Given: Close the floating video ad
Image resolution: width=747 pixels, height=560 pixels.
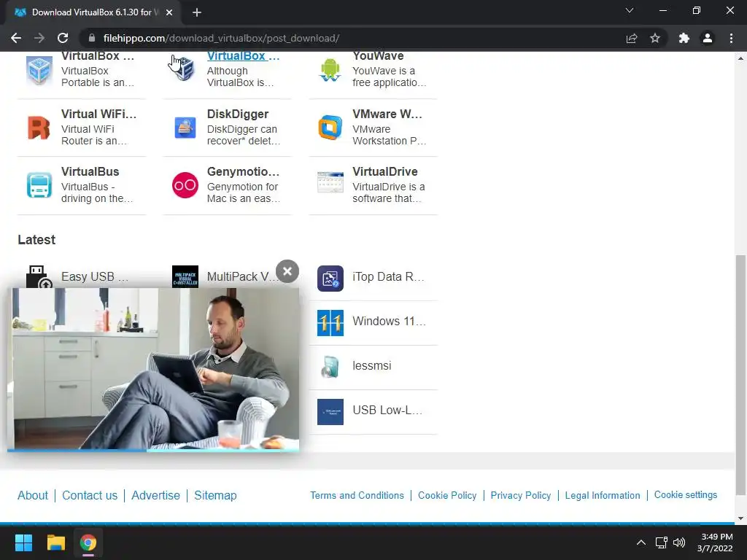Looking at the screenshot, I should coord(287,271).
